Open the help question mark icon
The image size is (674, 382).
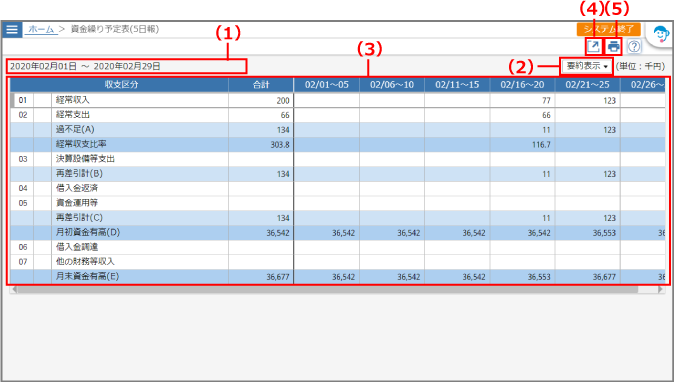point(634,46)
